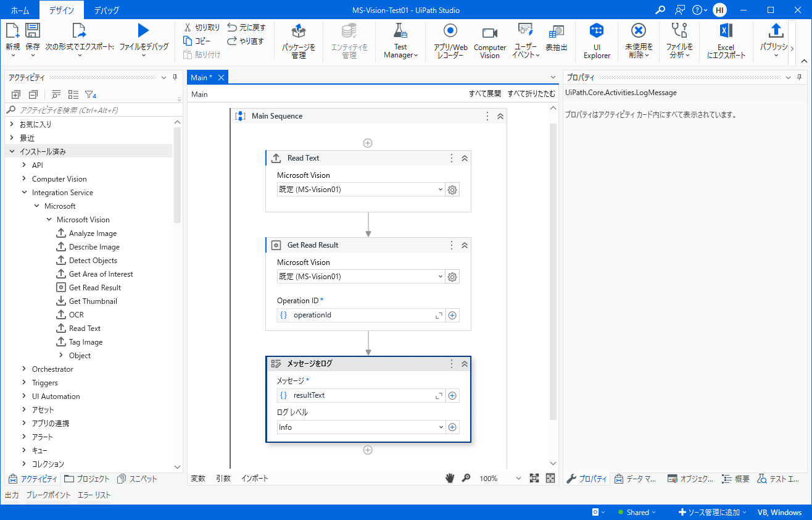The image size is (812, 520).
Task: Click 切り取り (Cut) in ribbon
Action: click(201, 27)
